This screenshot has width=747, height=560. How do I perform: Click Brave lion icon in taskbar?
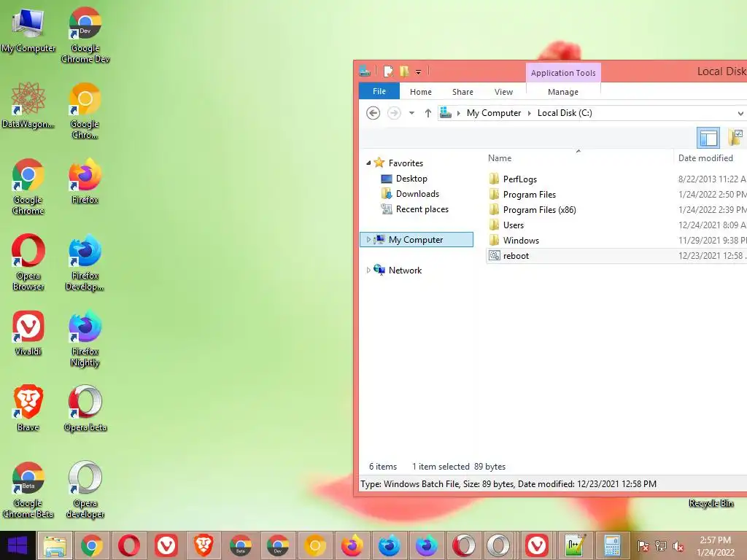204,545
